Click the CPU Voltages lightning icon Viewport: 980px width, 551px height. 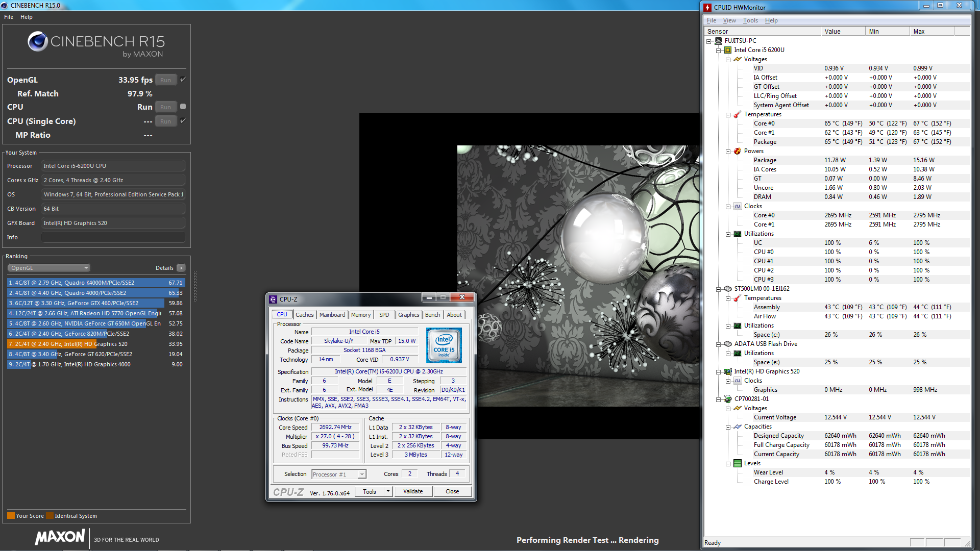pos(738,59)
